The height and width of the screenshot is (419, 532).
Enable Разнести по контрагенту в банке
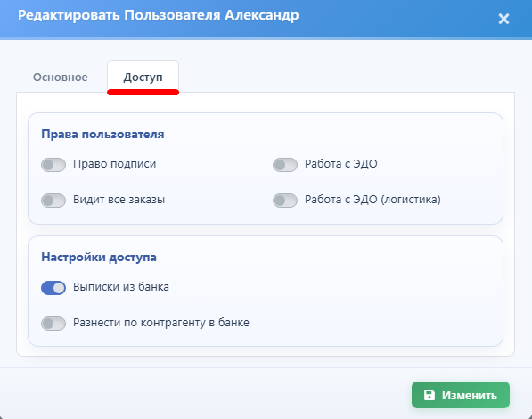pyautogui.click(x=53, y=324)
